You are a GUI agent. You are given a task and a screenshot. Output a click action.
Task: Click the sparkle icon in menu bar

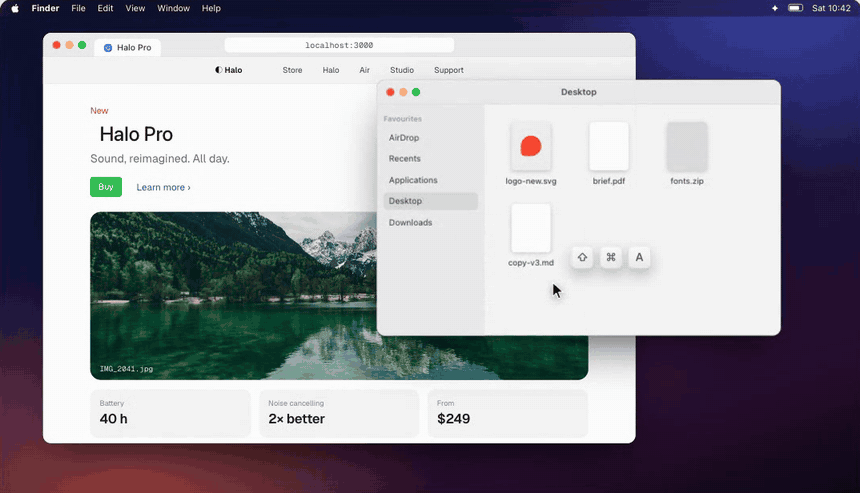tap(774, 8)
